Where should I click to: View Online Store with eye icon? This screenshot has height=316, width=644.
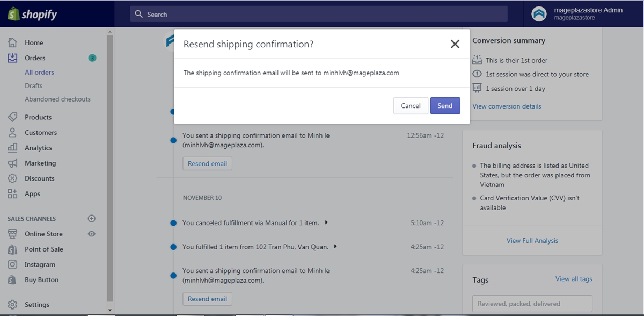(91, 234)
